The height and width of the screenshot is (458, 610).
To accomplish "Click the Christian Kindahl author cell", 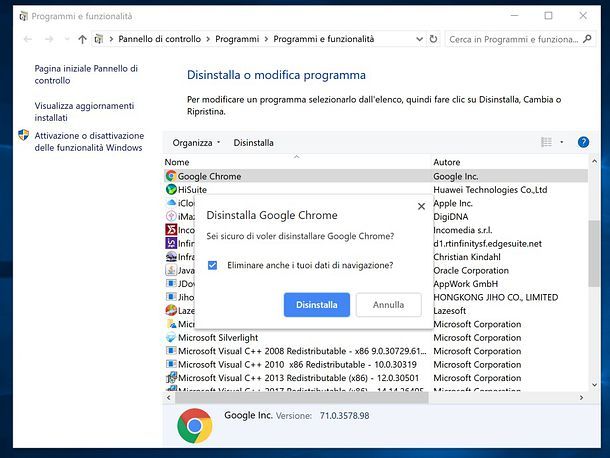I will [x=467, y=257].
